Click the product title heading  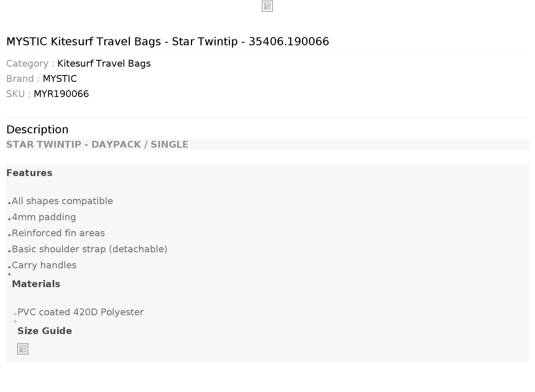click(168, 42)
